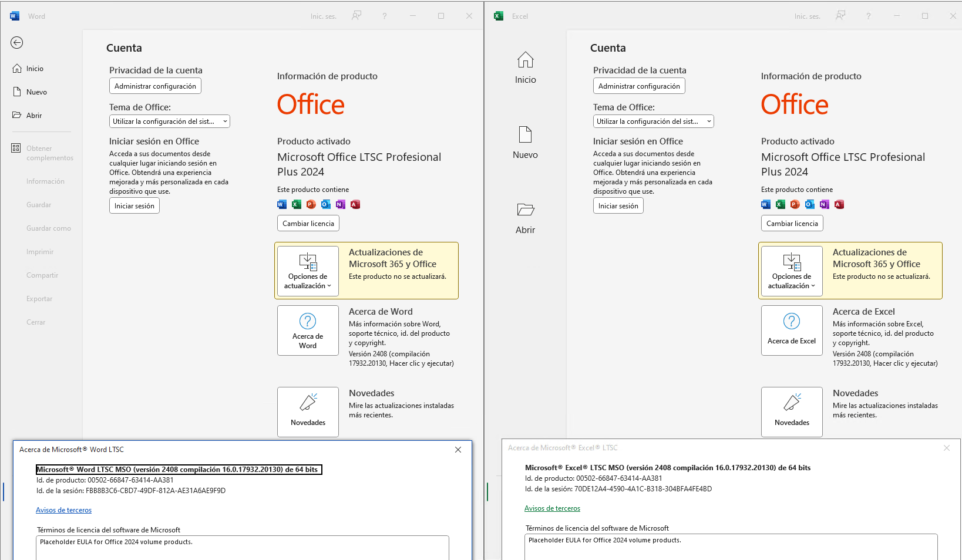Click Word product ID 00502-66847-63414-AA381
The image size is (962, 560).
click(130, 480)
